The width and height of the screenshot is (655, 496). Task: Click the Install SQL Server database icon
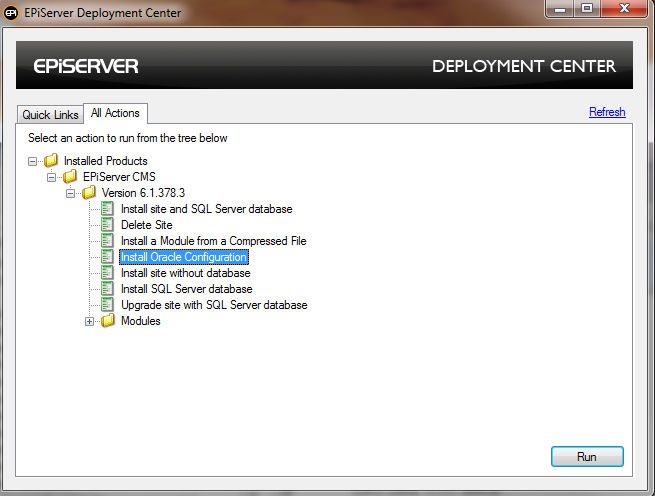pyautogui.click(x=107, y=288)
